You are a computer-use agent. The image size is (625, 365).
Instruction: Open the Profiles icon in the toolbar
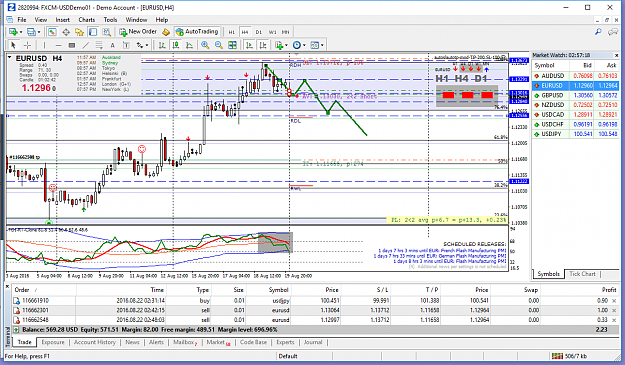pyautogui.click(x=31, y=32)
